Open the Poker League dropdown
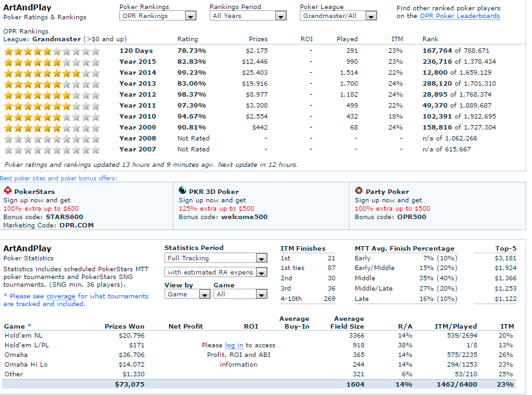 tap(339, 15)
